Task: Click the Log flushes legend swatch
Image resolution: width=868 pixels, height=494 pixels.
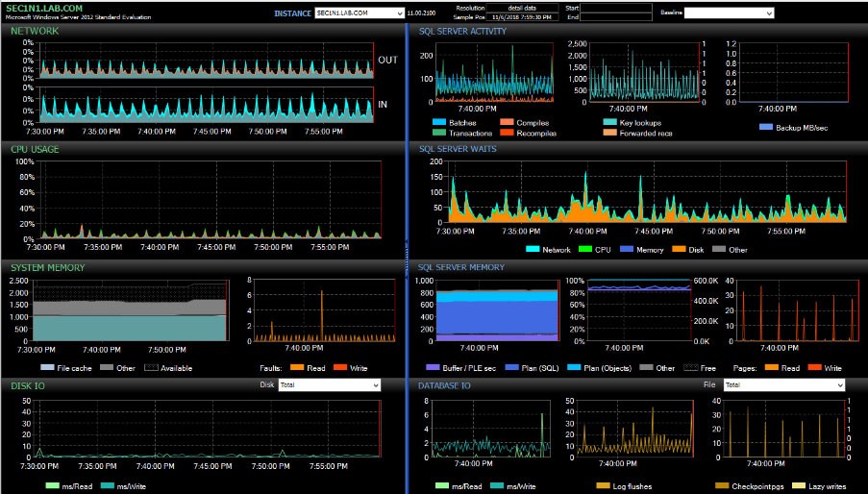Action: [604, 485]
